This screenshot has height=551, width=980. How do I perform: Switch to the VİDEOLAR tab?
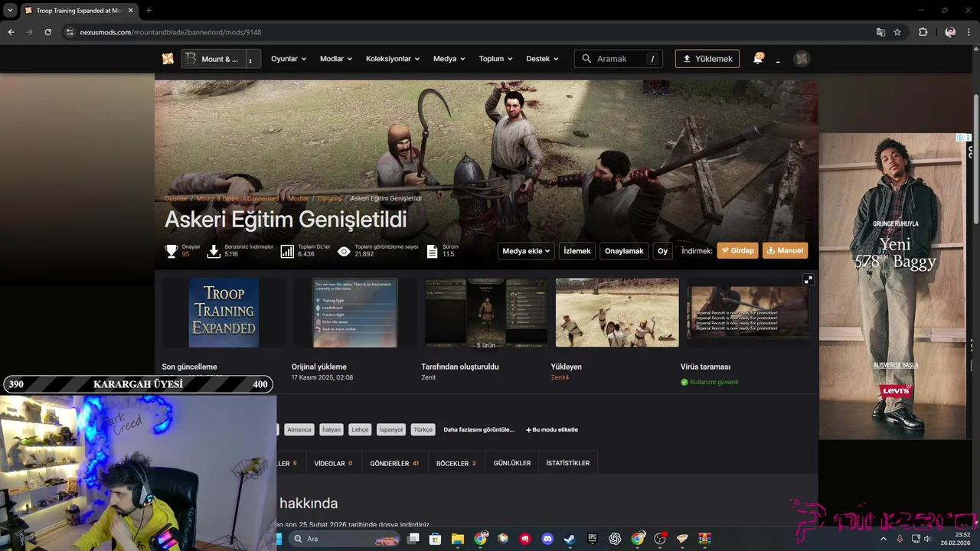pos(333,463)
